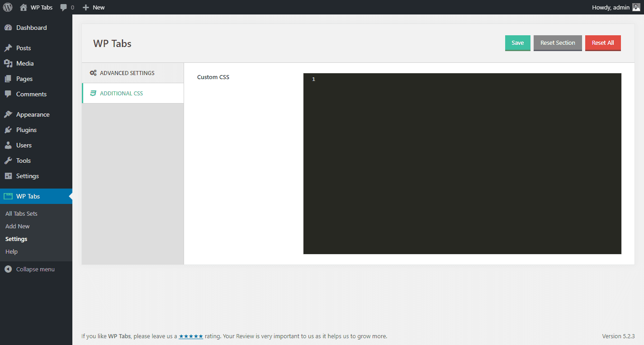This screenshot has width=644, height=345.
Task: Navigate to Pages
Action: 36,79
